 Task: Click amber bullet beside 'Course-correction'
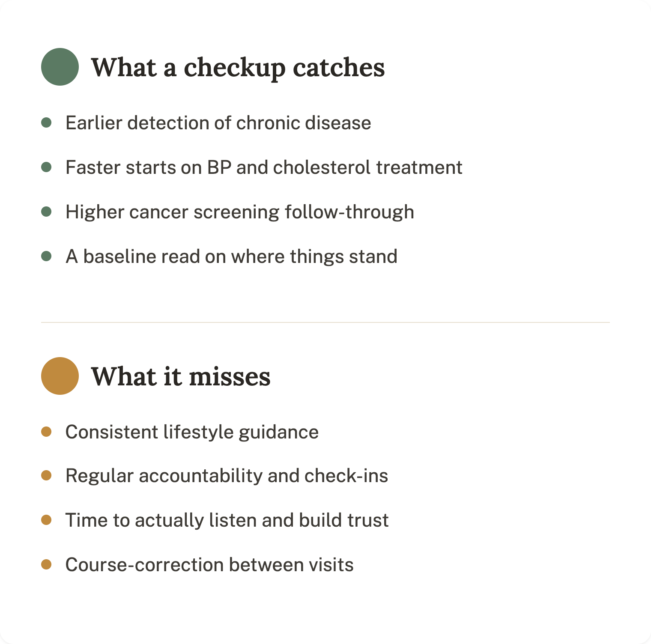pyautogui.click(x=46, y=565)
